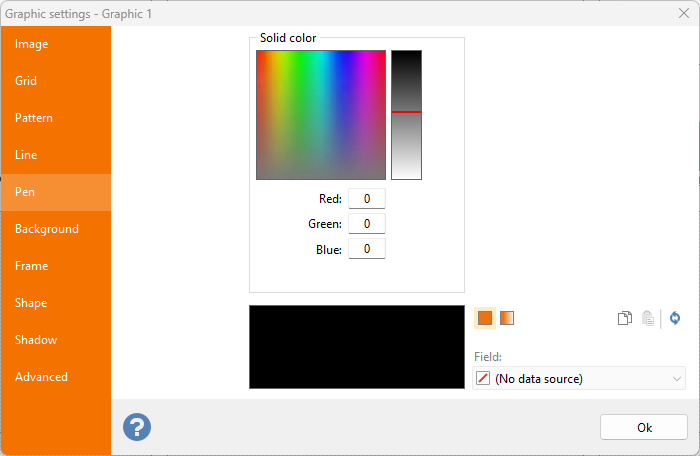
Task: Focus the Blue value input field
Action: [x=367, y=249]
